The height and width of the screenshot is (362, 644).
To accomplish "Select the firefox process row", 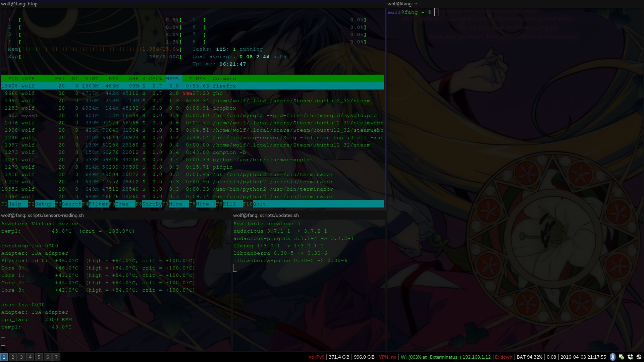I will click(x=193, y=86).
